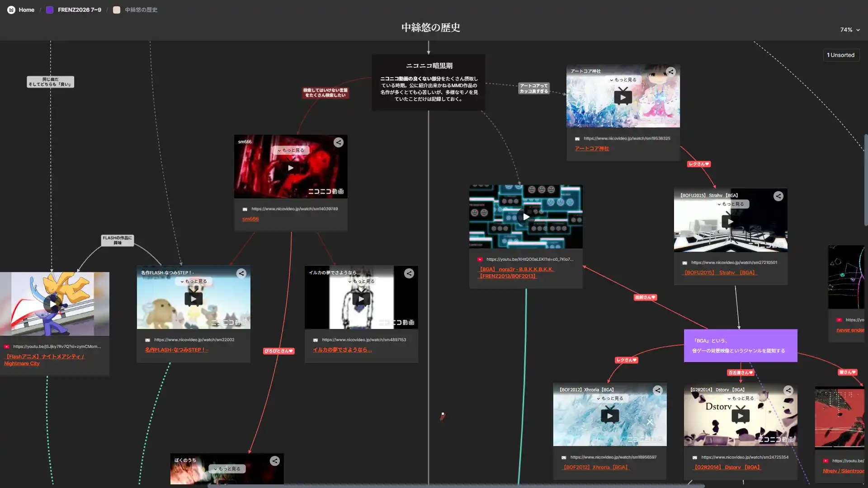The image size is (868, 488).
Task: Share the ぼくのうち video card
Action: pyautogui.click(x=275, y=461)
